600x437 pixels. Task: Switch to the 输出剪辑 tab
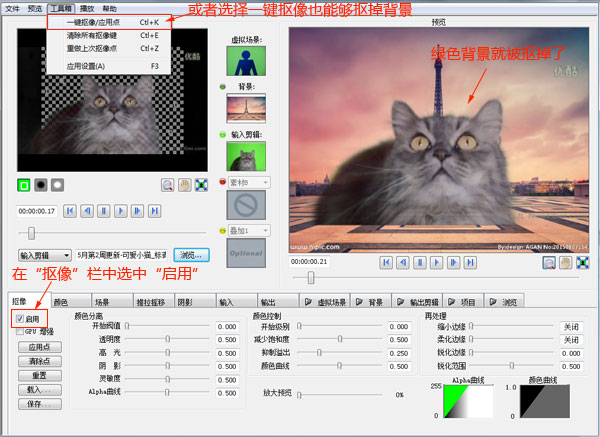(417, 302)
